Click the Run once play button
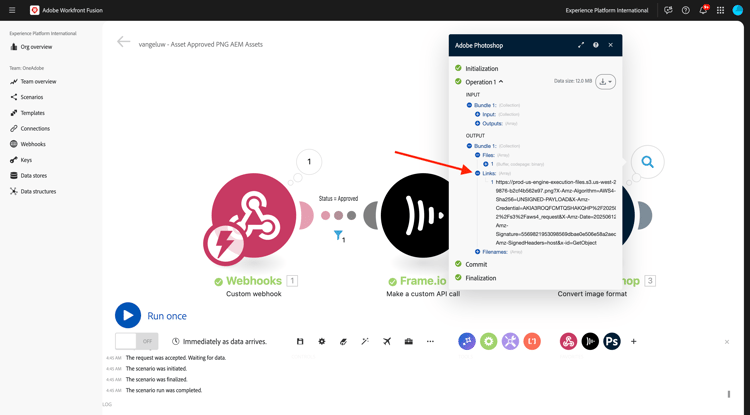750x415 pixels. (x=128, y=316)
